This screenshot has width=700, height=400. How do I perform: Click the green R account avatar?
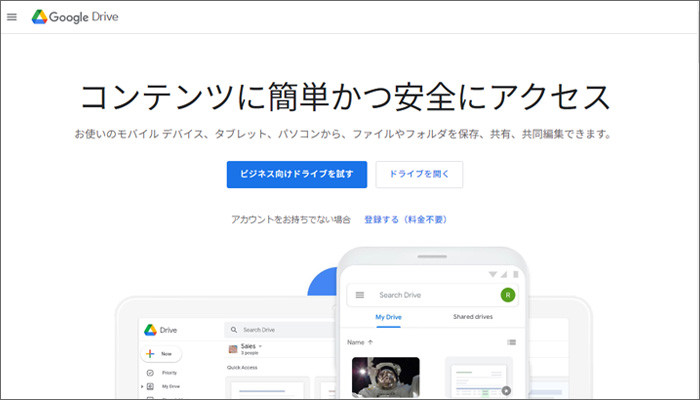click(x=508, y=295)
